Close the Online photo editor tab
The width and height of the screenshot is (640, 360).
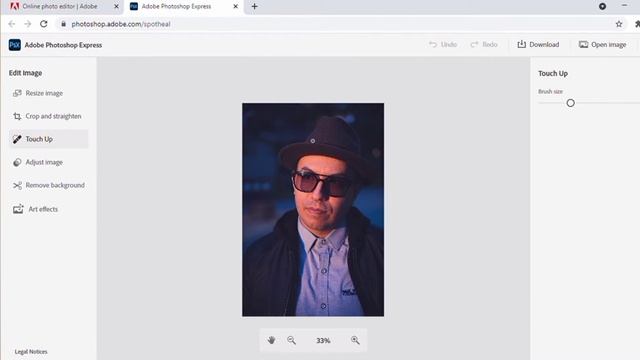click(116, 7)
